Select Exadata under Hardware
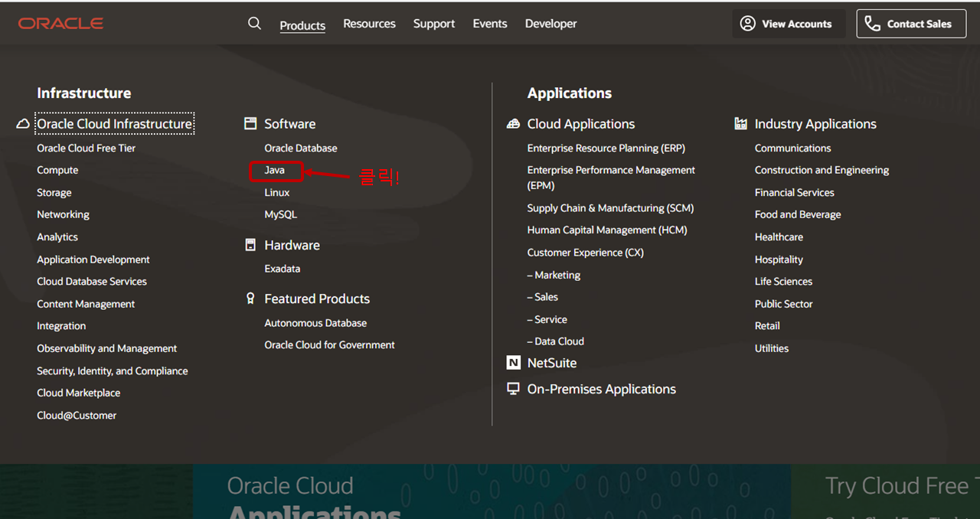Screen dimensions: 980x519 283,269
